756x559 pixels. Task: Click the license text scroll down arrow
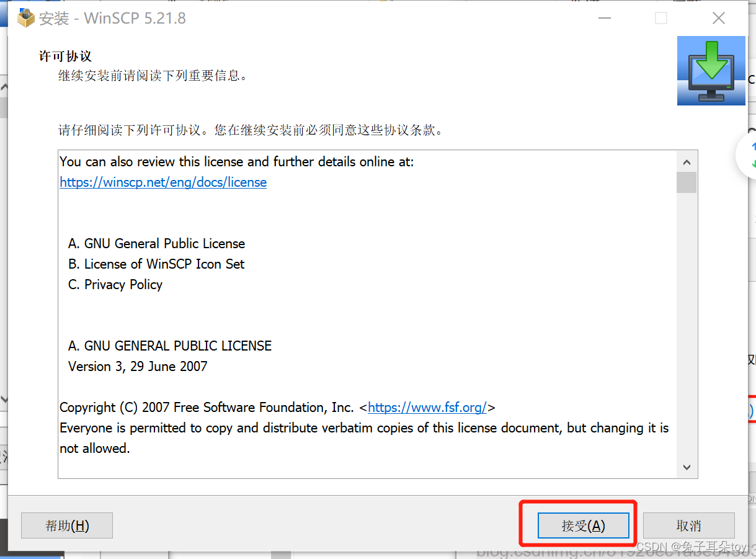(x=687, y=467)
